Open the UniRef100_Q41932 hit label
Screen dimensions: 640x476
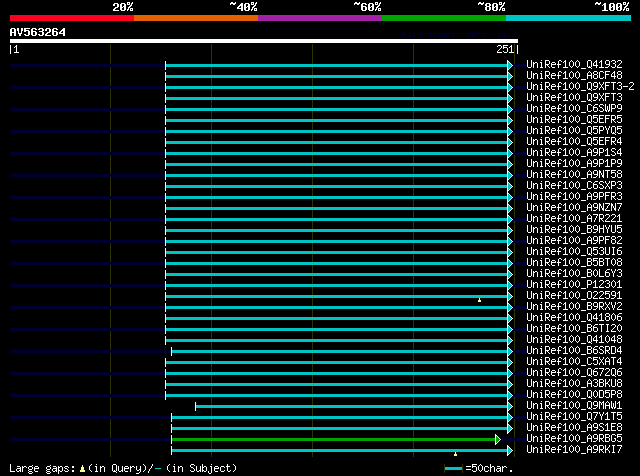574,65
